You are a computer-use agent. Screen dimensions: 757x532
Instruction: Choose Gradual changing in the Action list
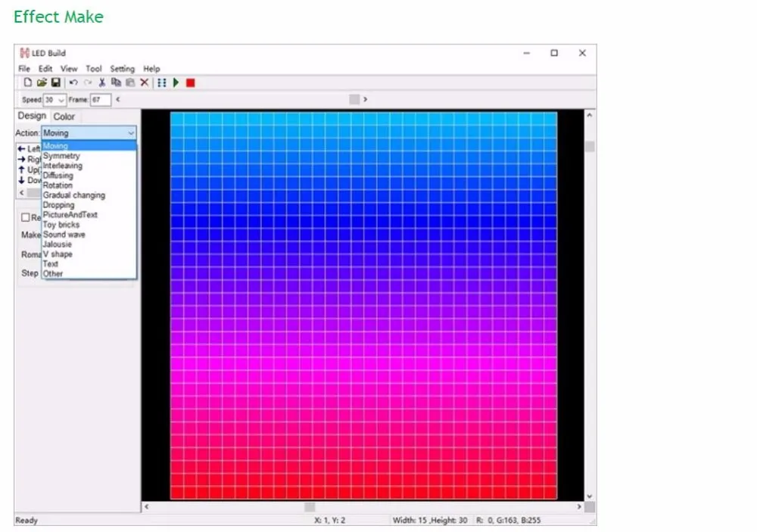coord(89,195)
